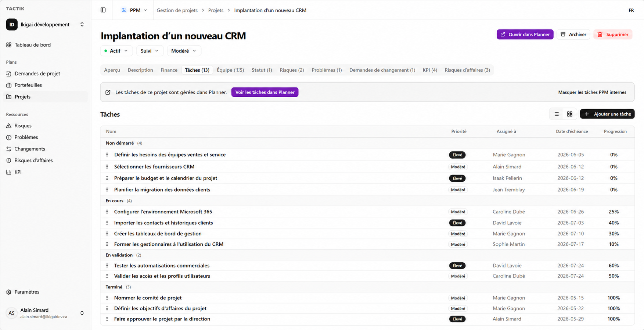
Task: Switch to the Aperçu tab
Action: tap(112, 70)
